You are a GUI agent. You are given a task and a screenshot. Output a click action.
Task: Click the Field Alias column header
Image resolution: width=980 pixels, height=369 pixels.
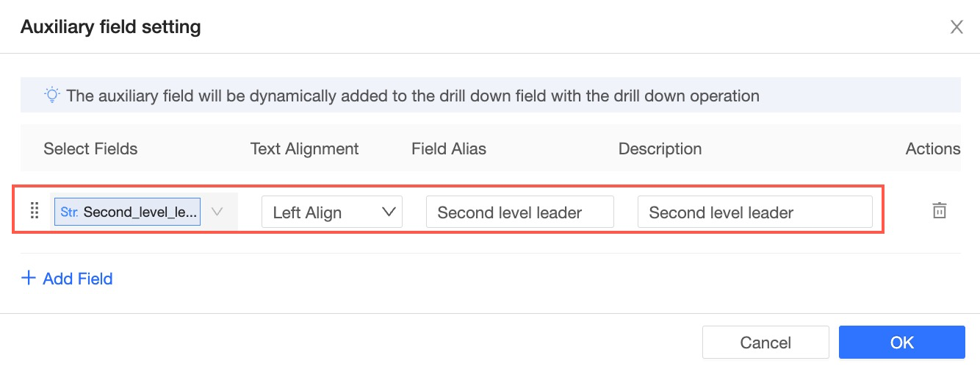pos(448,148)
